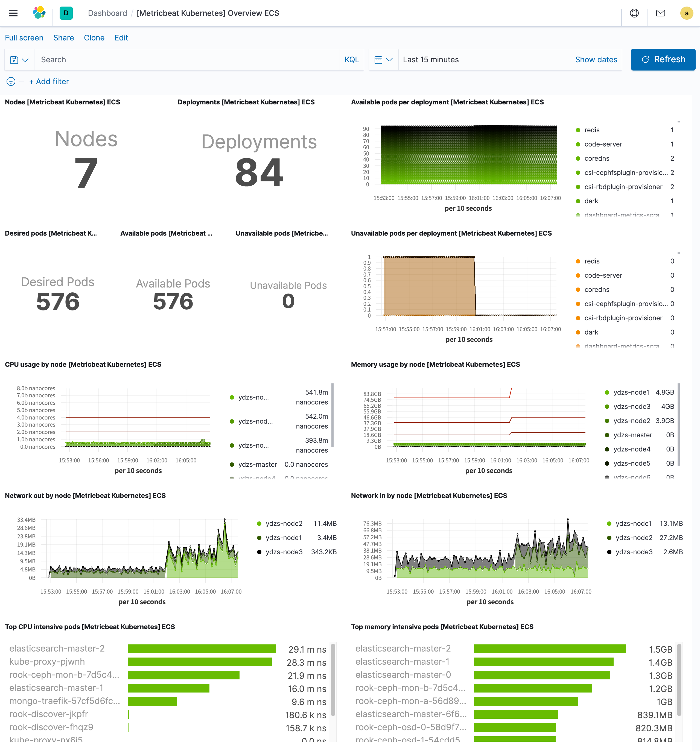Image resolution: width=700 pixels, height=751 pixels.
Task: Click the Memory usage legend scrollbar
Action: (x=679, y=425)
